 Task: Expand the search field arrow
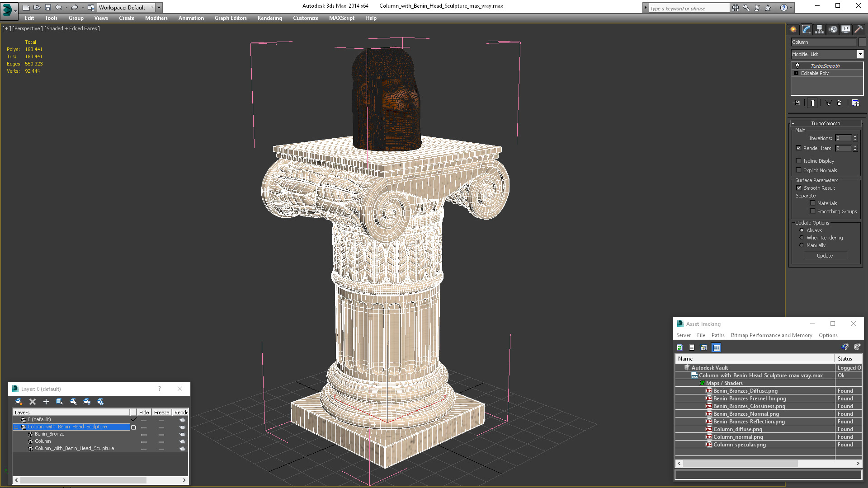click(645, 8)
